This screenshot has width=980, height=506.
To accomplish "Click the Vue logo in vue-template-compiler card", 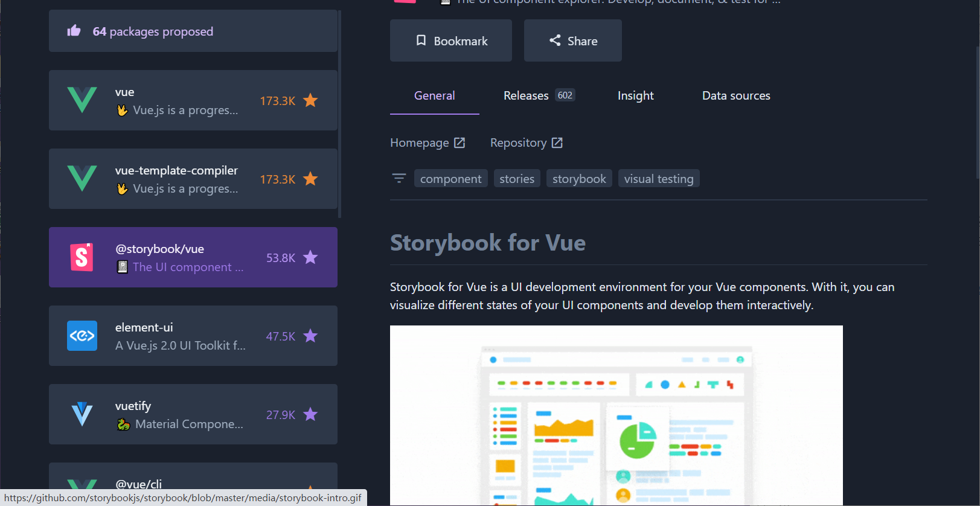I will click(82, 179).
